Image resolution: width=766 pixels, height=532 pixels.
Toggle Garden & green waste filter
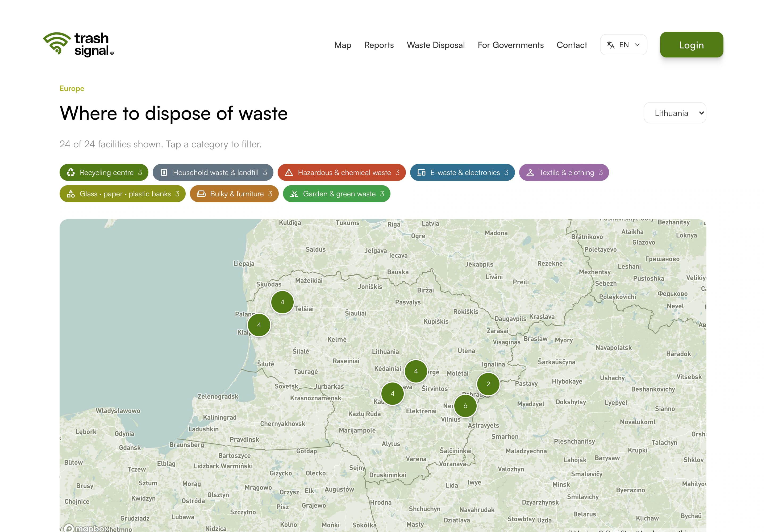[336, 194]
